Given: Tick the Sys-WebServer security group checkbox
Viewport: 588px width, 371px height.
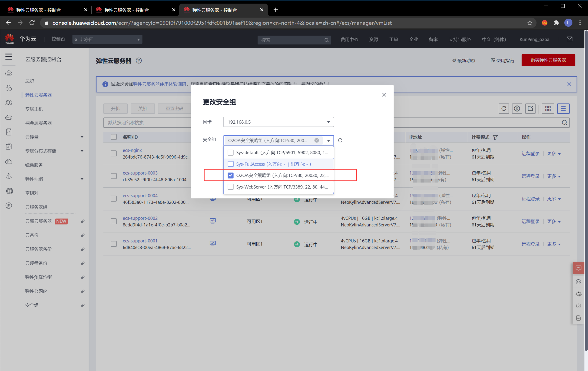Looking at the screenshot, I should pyautogui.click(x=230, y=187).
